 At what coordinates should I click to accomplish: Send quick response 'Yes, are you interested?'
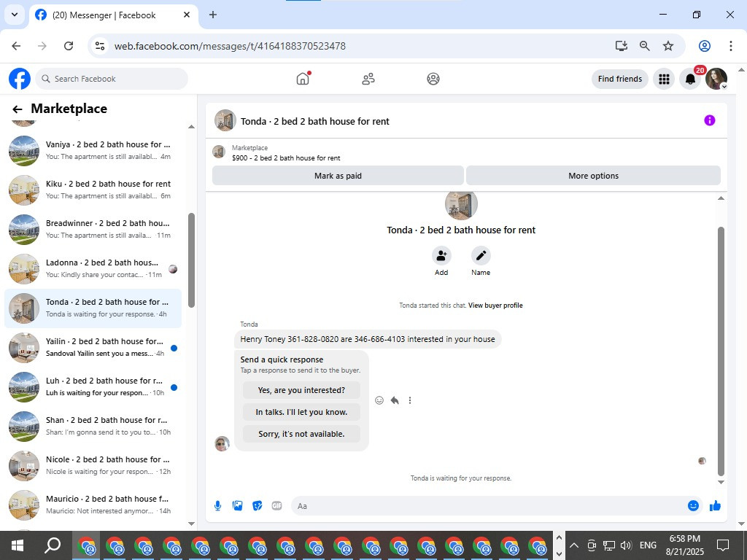301,390
